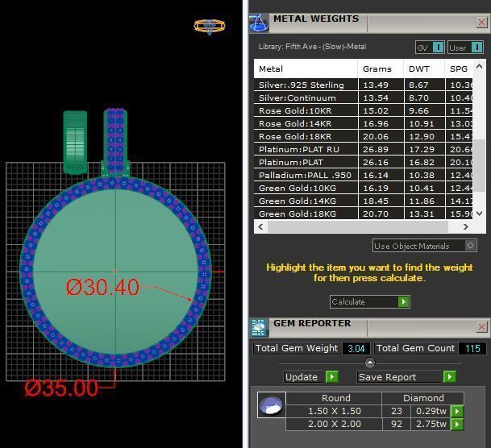This screenshot has height=448, width=491.
Task: Click the metal list scroll-down arrow
Action: (x=479, y=214)
